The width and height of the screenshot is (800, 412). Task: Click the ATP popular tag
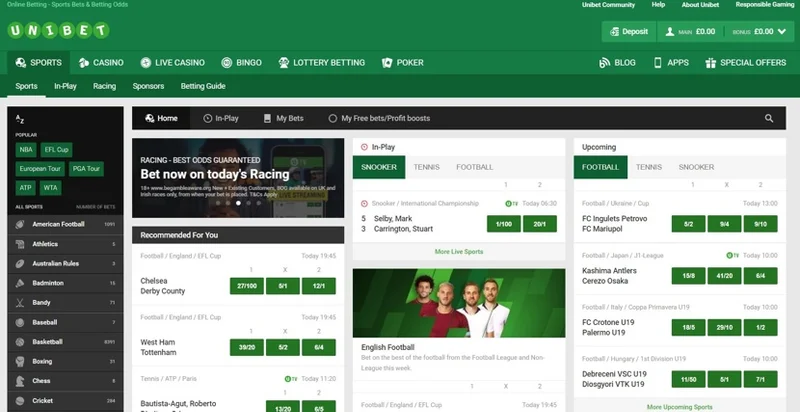26,188
